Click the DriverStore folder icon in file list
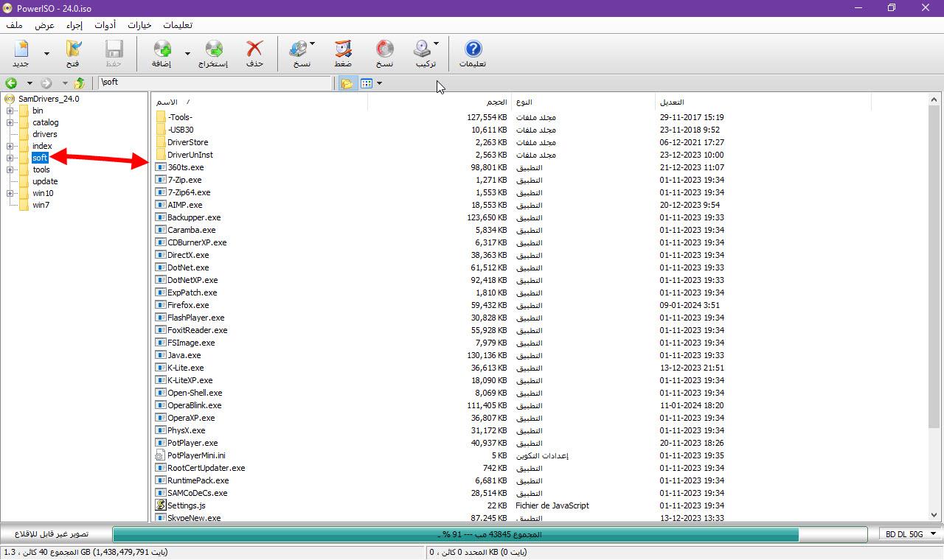The height and width of the screenshot is (560, 944). tap(161, 142)
